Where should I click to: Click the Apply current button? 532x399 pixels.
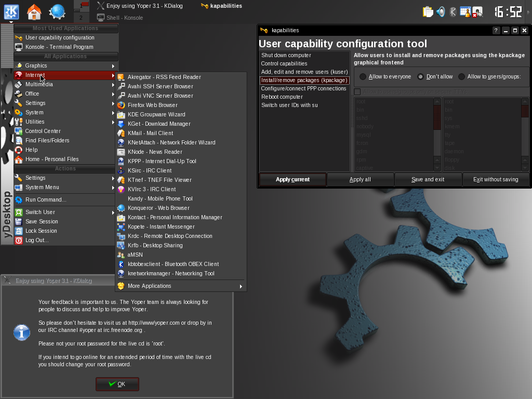(292, 179)
